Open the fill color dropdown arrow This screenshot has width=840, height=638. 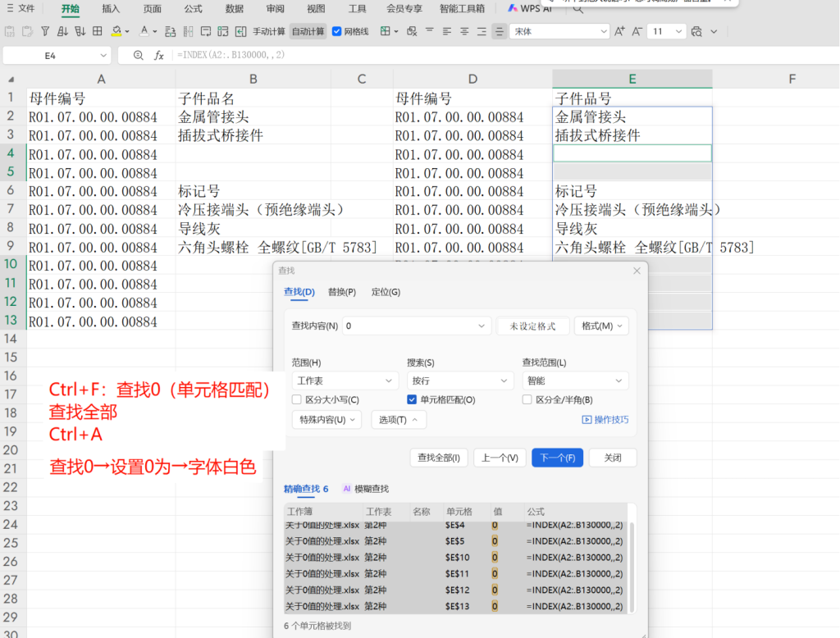(x=127, y=32)
